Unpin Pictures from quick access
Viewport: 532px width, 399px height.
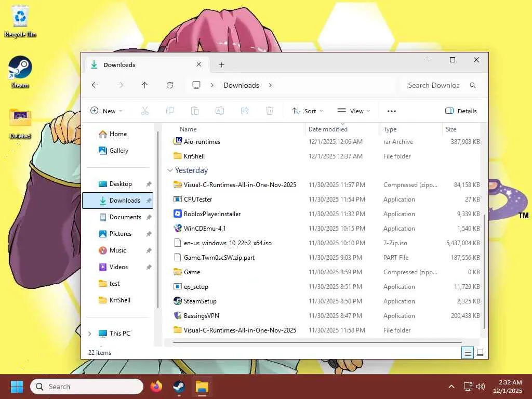click(149, 234)
